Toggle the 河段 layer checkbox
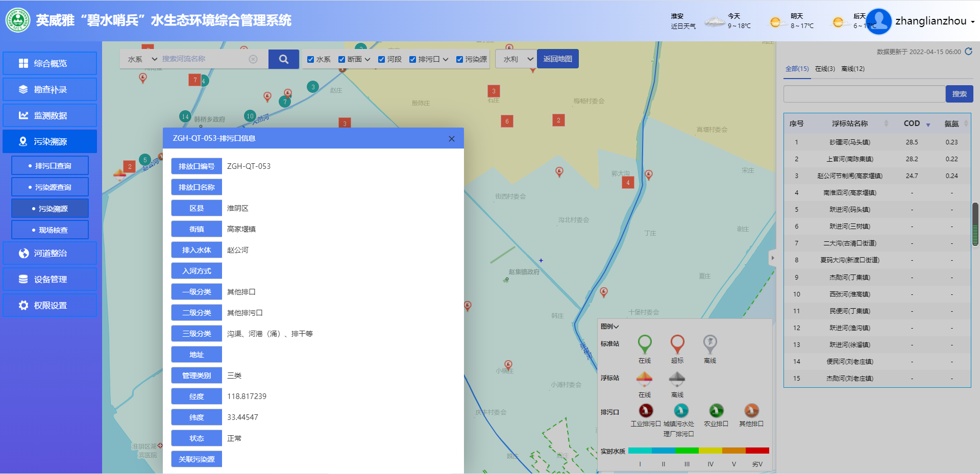The height and width of the screenshot is (474, 980). [x=381, y=60]
